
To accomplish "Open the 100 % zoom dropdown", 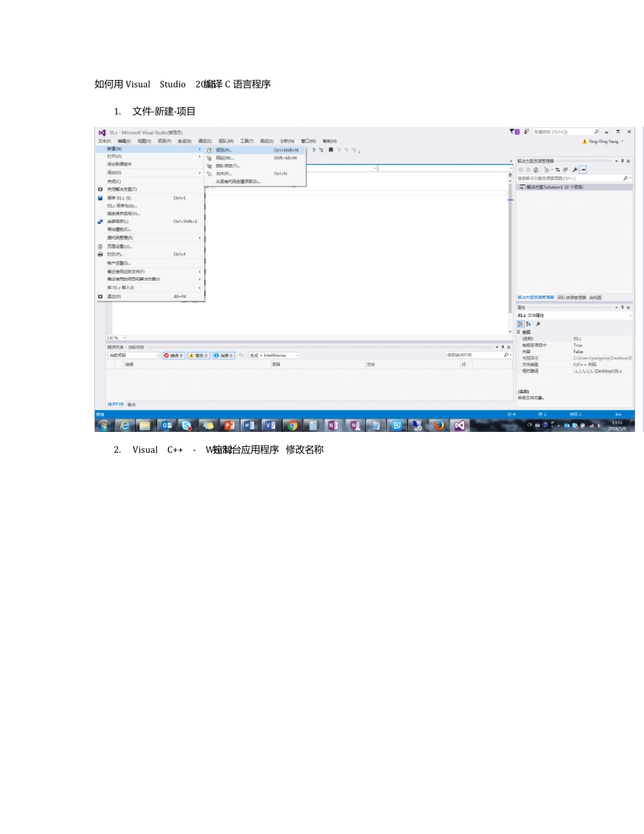I will tap(116, 337).
